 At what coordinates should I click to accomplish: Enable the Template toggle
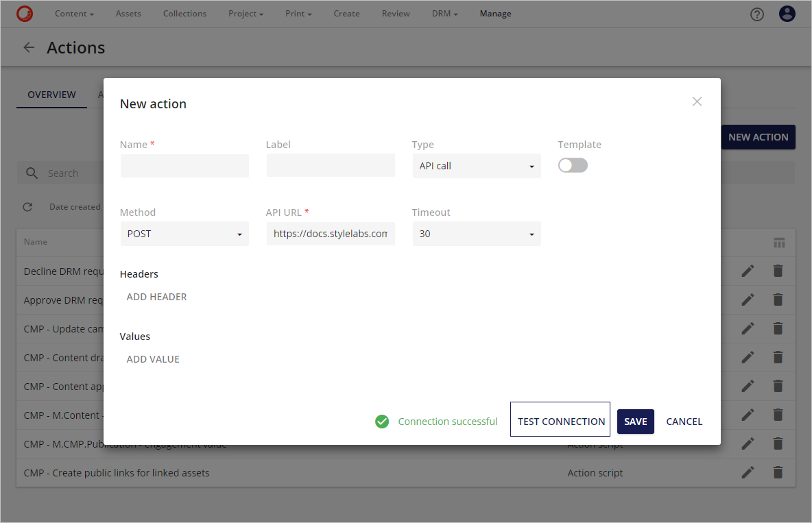(573, 165)
